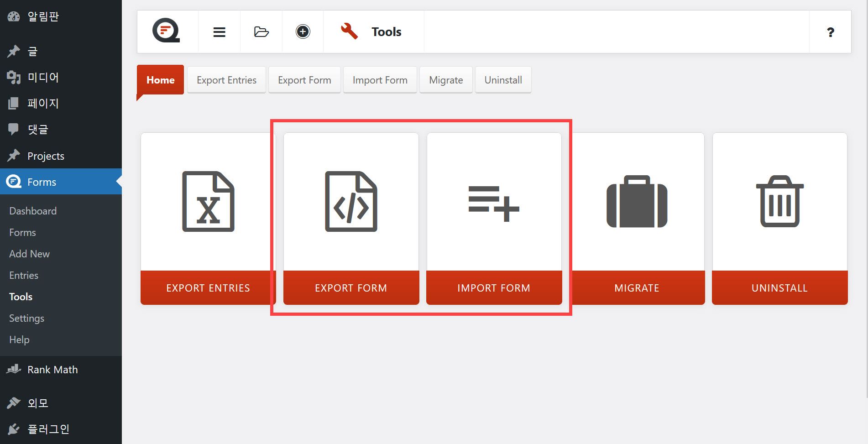Open the Rank Math sidebar menu
Image resolution: width=868 pixels, height=444 pixels.
61,369
